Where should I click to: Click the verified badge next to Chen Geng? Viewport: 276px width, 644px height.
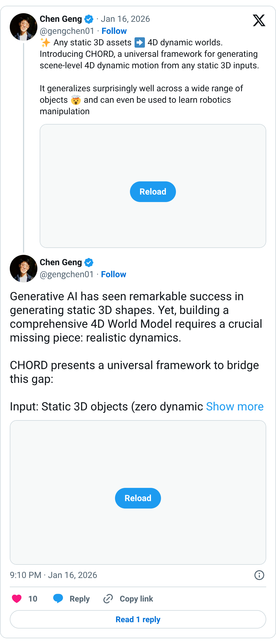coord(89,19)
